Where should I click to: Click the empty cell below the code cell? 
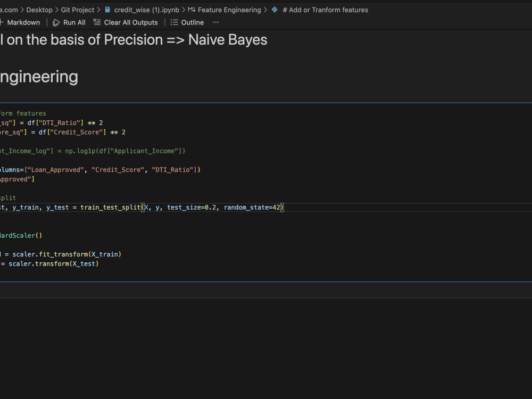coord(266,290)
